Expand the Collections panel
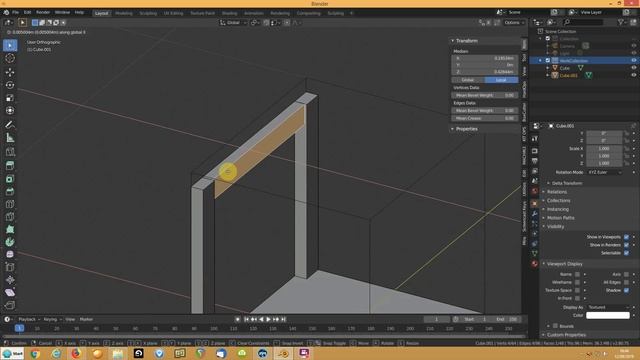 click(x=558, y=200)
